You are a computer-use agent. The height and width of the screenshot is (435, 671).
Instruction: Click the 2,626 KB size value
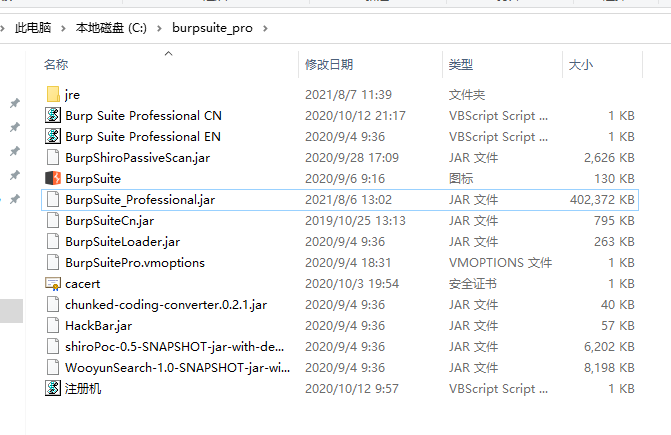(x=609, y=158)
